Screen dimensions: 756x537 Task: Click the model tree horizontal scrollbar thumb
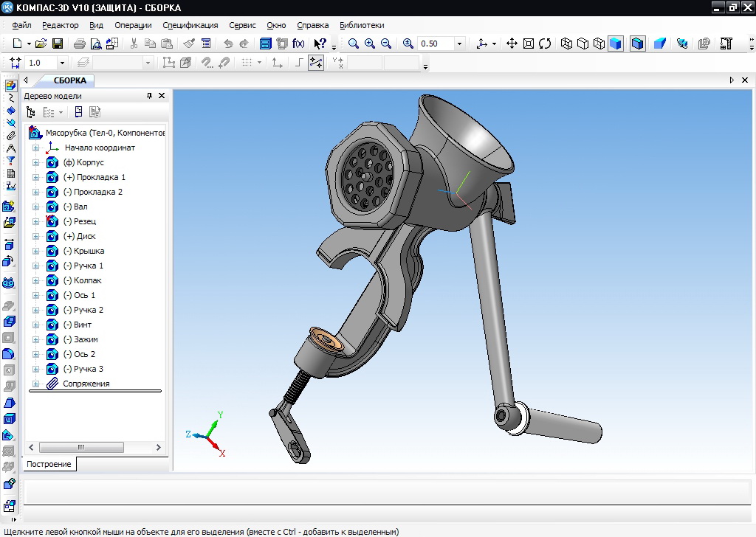pyautogui.click(x=81, y=448)
